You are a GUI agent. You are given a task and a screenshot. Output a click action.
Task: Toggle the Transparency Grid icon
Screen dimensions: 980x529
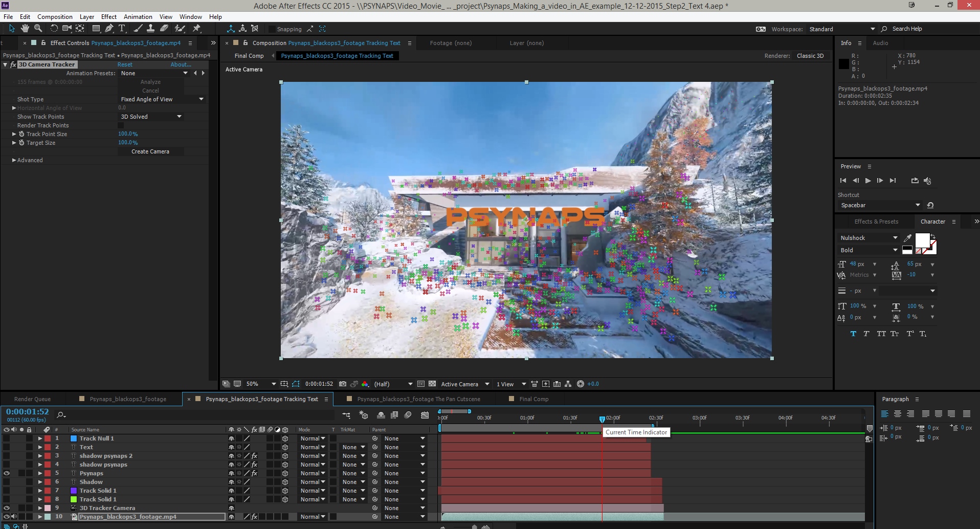pyautogui.click(x=432, y=384)
